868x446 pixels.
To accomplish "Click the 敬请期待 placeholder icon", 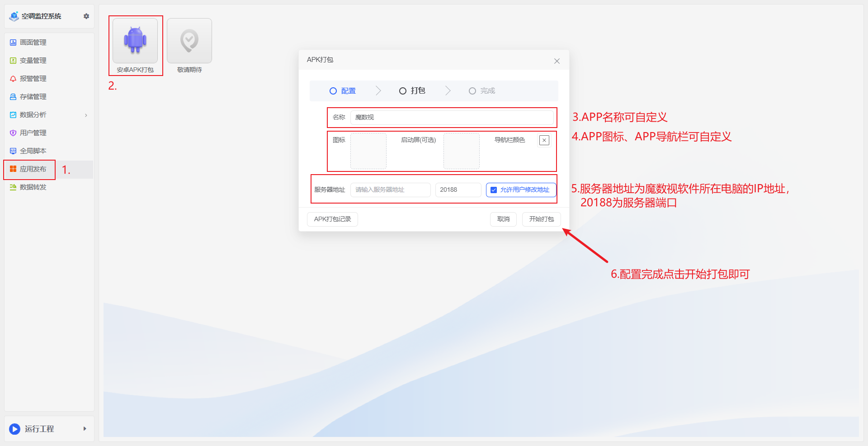I will pos(189,40).
